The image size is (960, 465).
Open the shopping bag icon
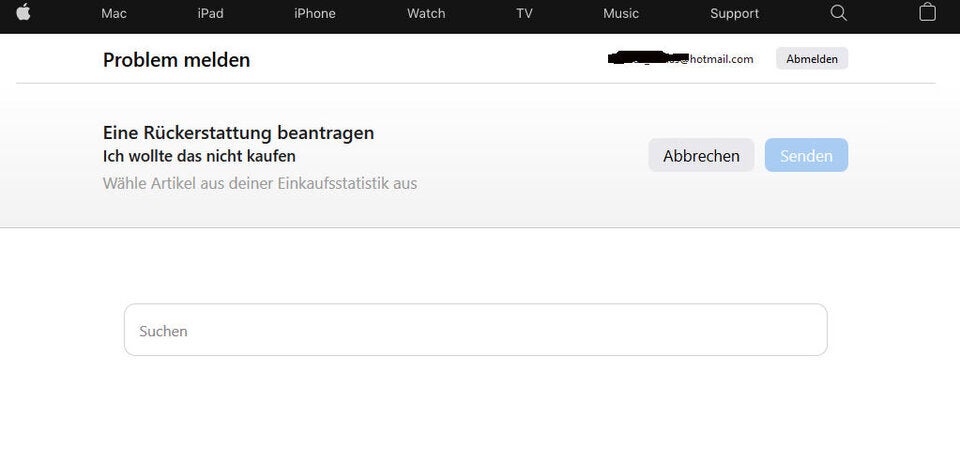pyautogui.click(x=928, y=12)
